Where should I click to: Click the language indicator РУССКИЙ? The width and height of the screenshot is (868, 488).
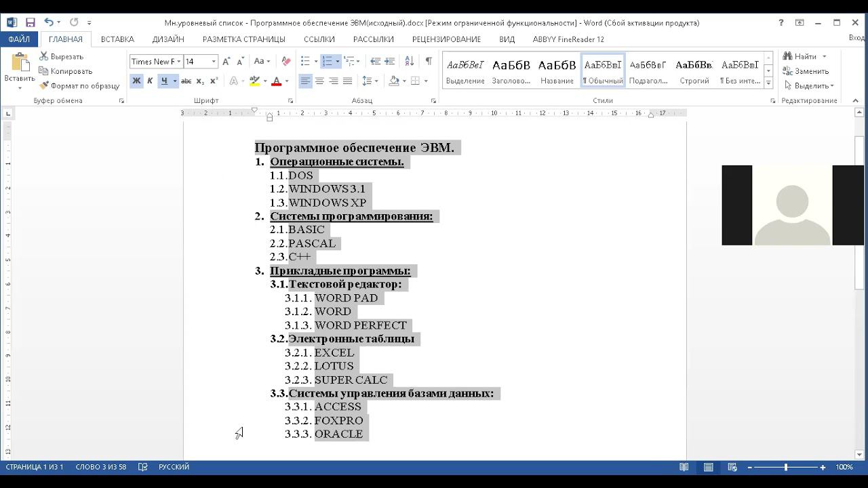click(x=174, y=467)
